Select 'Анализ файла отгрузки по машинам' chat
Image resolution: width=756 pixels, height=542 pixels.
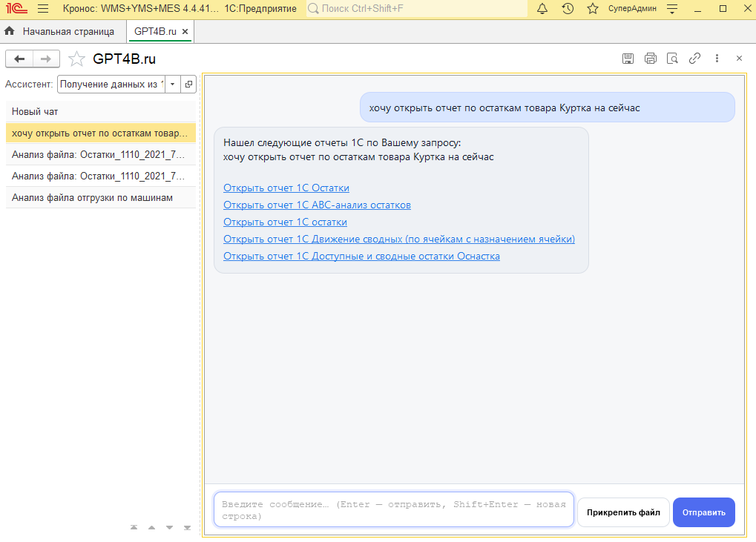point(92,197)
